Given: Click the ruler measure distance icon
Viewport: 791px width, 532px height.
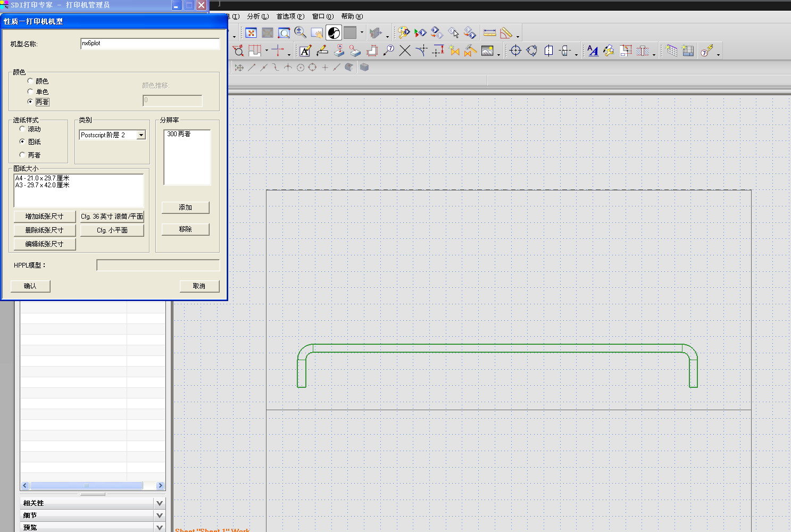Looking at the screenshot, I should click(x=489, y=33).
